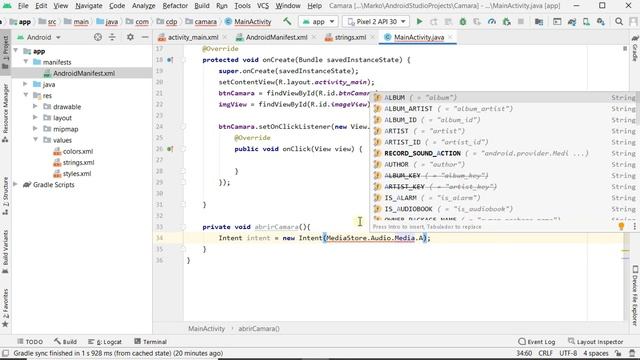640x360 pixels.
Task: Collapse the values folder
Action: [36, 140]
